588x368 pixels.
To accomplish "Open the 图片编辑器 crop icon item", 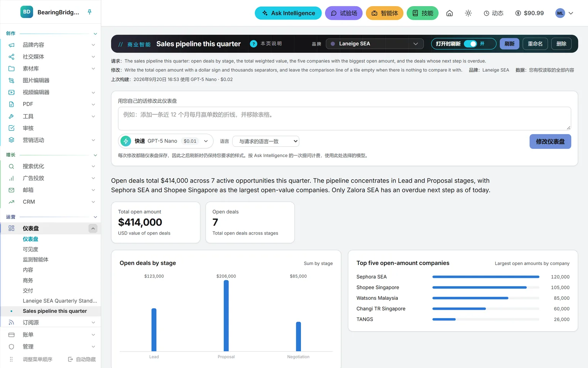I will click(11, 80).
